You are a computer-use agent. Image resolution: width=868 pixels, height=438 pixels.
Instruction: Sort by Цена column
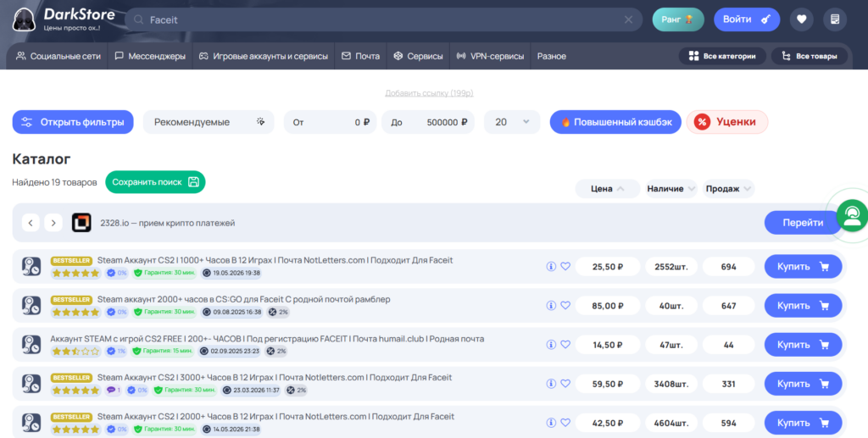pos(607,189)
